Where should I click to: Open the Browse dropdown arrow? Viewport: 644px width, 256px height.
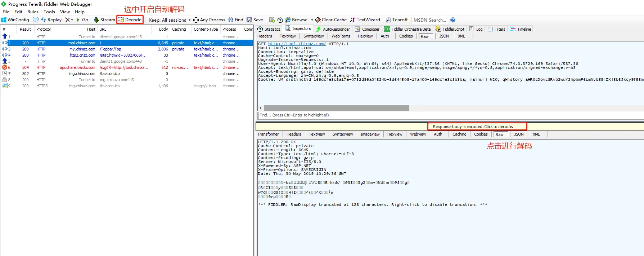[x=312, y=20]
